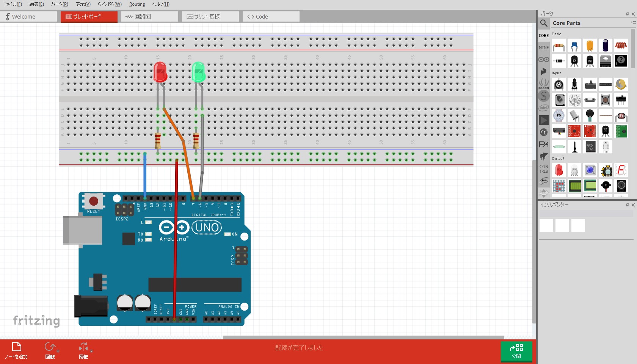Toggle the pin on the インスペクター panel
The width and height of the screenshot is (637, 364).
tap(628, 205)
